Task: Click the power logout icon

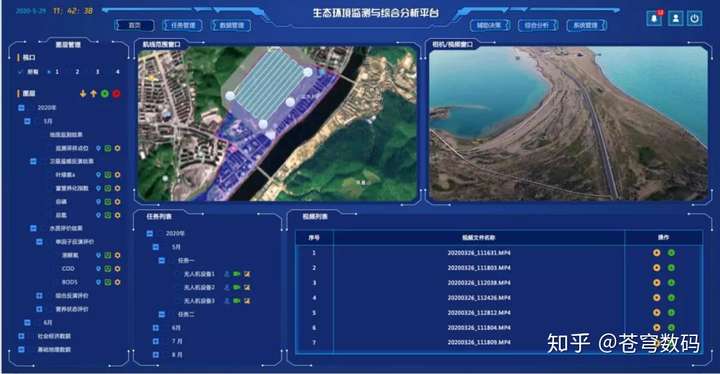Action: click(x=695, y=19)
